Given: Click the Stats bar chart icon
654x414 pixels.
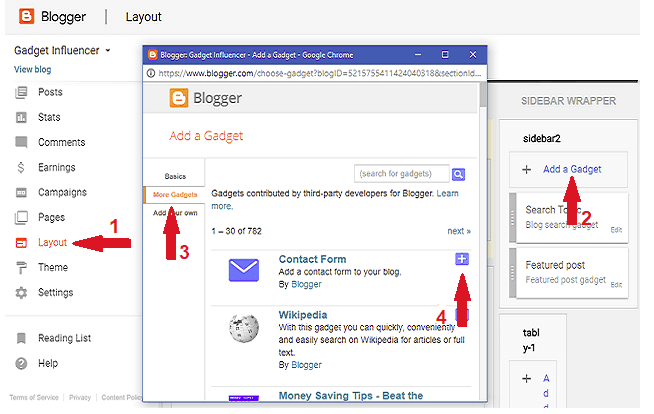Looking at the screenshot, I should coord(21,118).
